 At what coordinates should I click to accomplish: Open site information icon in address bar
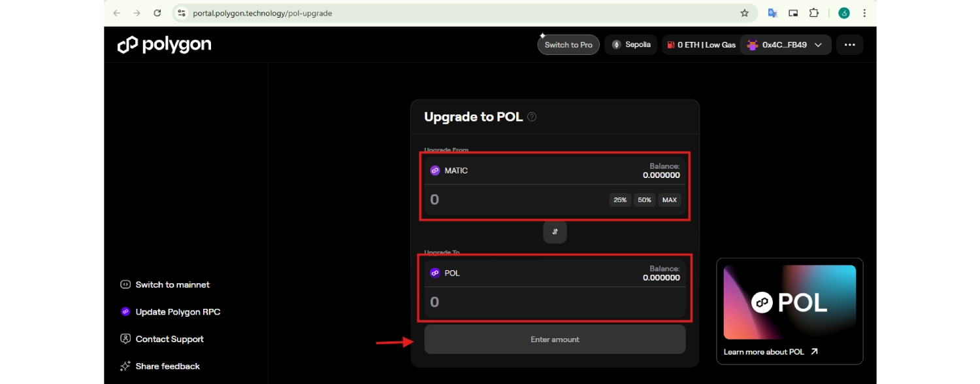point(182,13)
